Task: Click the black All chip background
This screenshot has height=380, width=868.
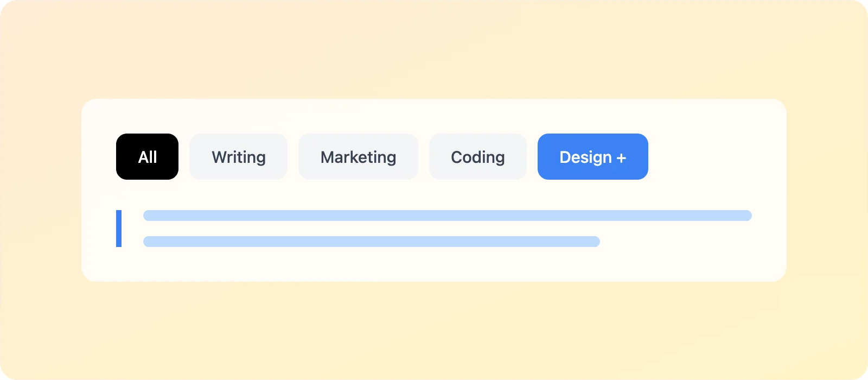Action: [147, 157]
